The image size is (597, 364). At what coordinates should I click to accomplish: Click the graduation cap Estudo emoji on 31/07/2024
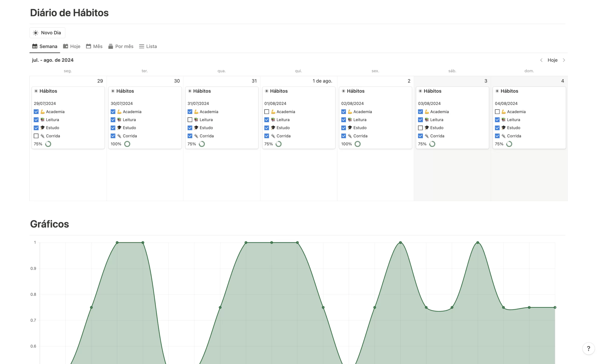click(x=196, y=128)
